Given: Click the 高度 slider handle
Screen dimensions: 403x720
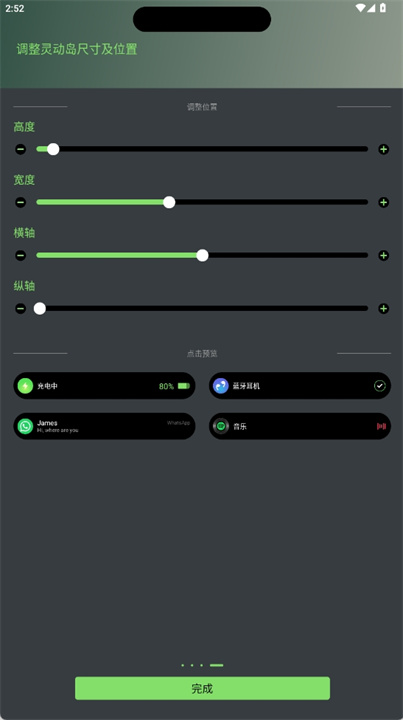Looking at the screenshot, I should (53, 149).
